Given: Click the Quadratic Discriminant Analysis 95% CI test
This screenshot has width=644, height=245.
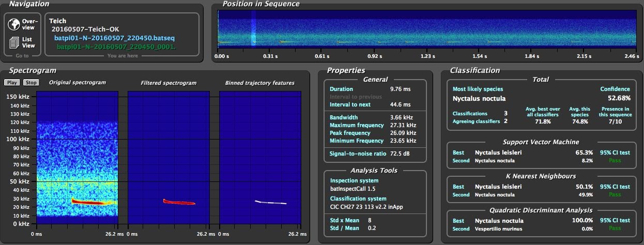Looking at the screenshot, I should pos(615,220).
